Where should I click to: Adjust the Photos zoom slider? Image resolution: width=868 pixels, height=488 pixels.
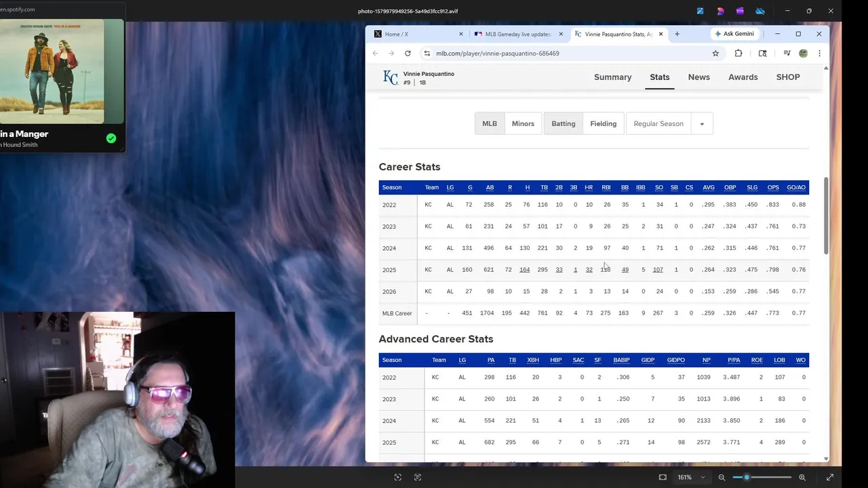(x=762, y=477)
